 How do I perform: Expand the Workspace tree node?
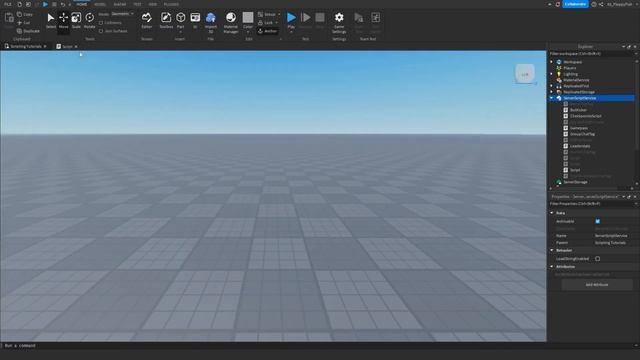(x=551, y=62)
